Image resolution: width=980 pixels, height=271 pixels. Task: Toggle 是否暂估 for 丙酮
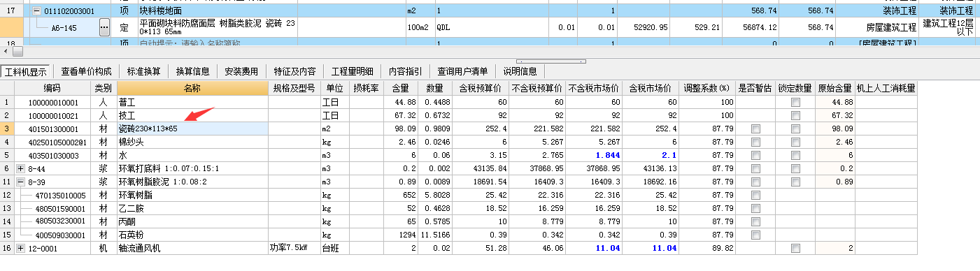[755, 221]
